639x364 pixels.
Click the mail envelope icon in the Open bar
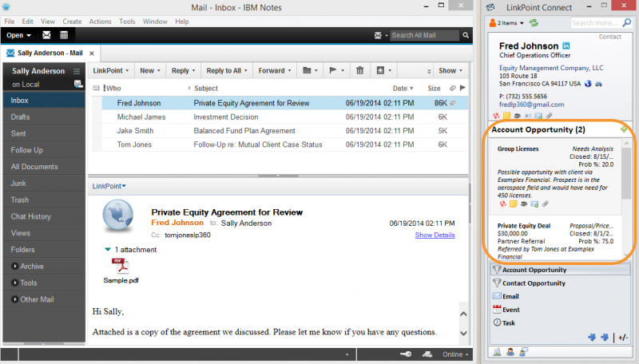pyautogui.click(x=46, y=35)
